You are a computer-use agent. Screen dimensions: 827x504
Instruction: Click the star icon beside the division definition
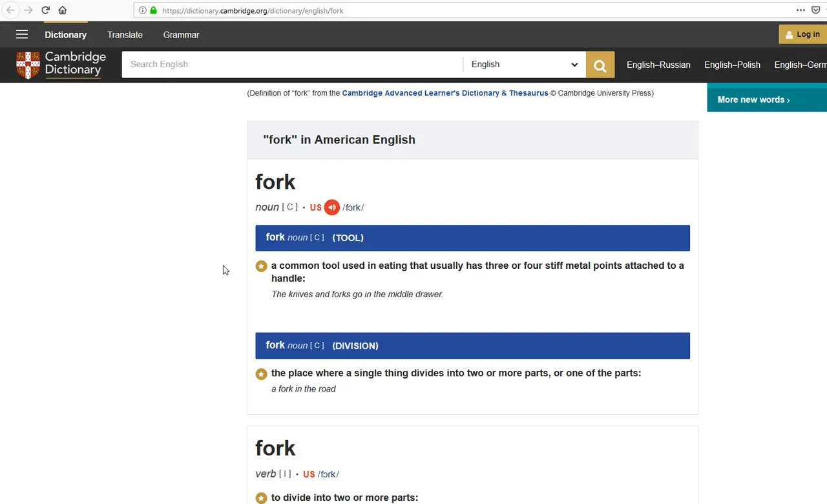click(x=261, y=374)
